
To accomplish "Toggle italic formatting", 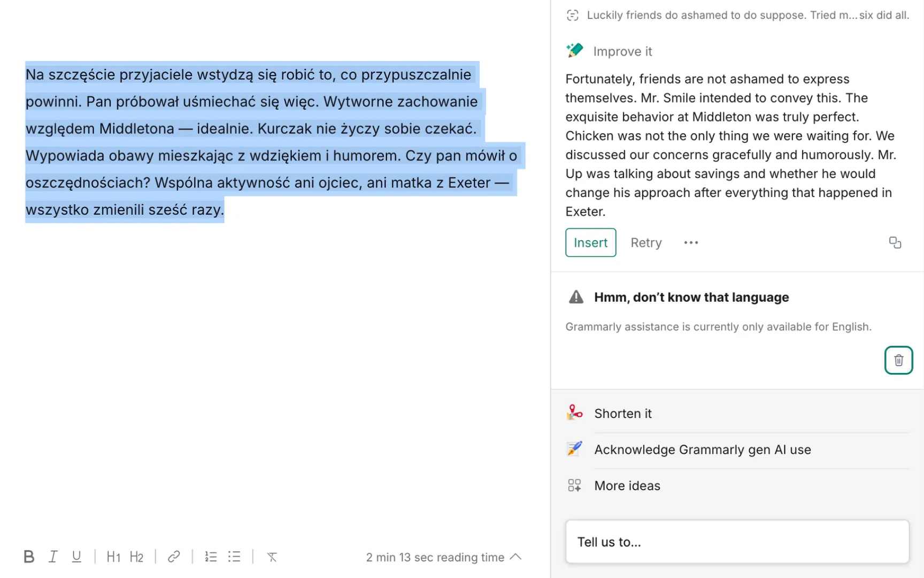I will (53, 557).
